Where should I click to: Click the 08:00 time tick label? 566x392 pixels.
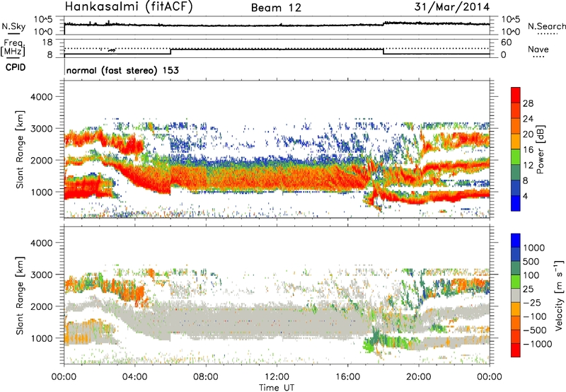tap(205, 377)
